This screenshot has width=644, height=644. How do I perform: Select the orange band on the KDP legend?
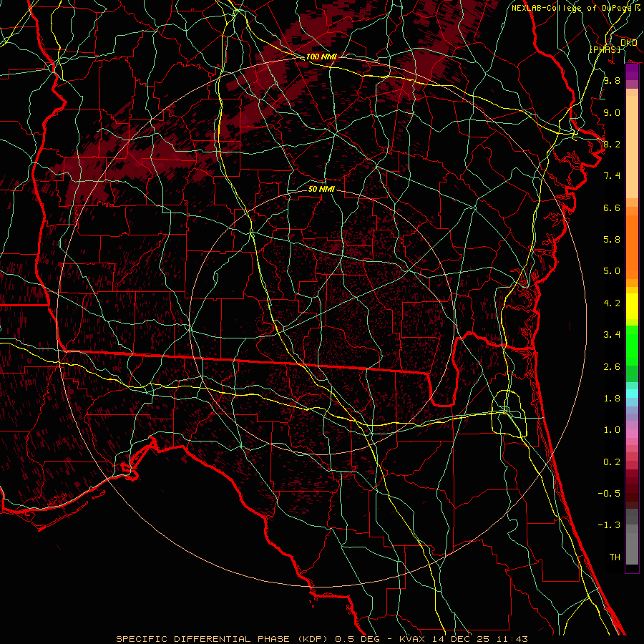tap(632, 243)
